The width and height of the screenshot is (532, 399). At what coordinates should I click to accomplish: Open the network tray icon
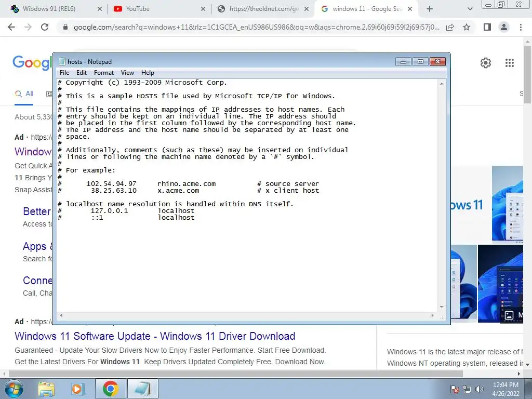(467, 389)
